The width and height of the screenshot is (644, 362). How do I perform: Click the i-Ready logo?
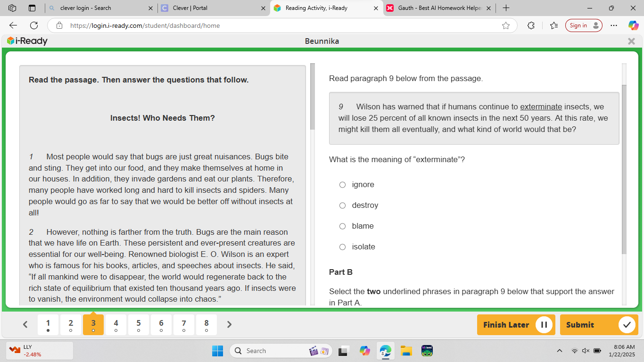[26, 41]
